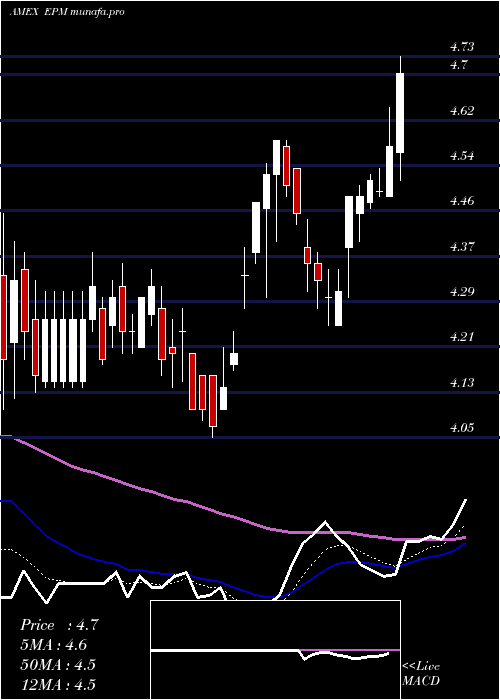Click the tallest final white candle near 4.7
The height and width of the screenshot is (700, 500).
point(400,113)
